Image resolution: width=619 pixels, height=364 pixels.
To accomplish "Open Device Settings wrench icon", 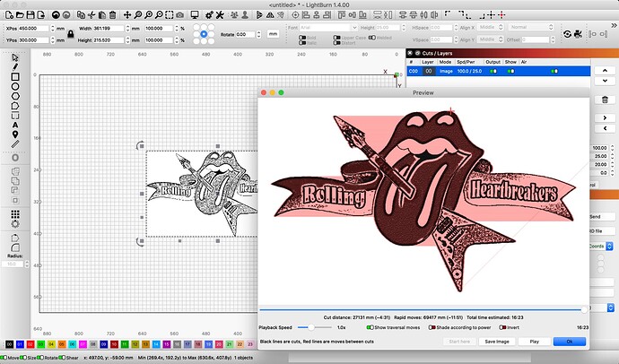I will click(x=220, y=15).
